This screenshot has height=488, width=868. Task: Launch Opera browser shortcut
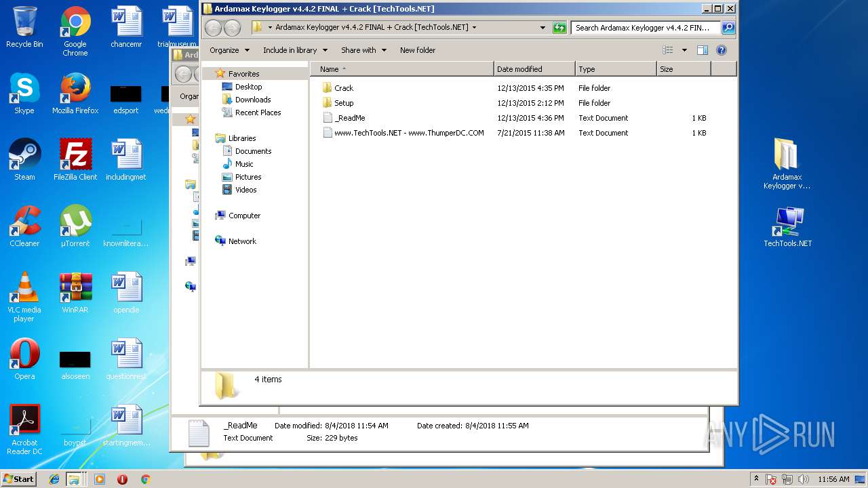pos(24,359)
